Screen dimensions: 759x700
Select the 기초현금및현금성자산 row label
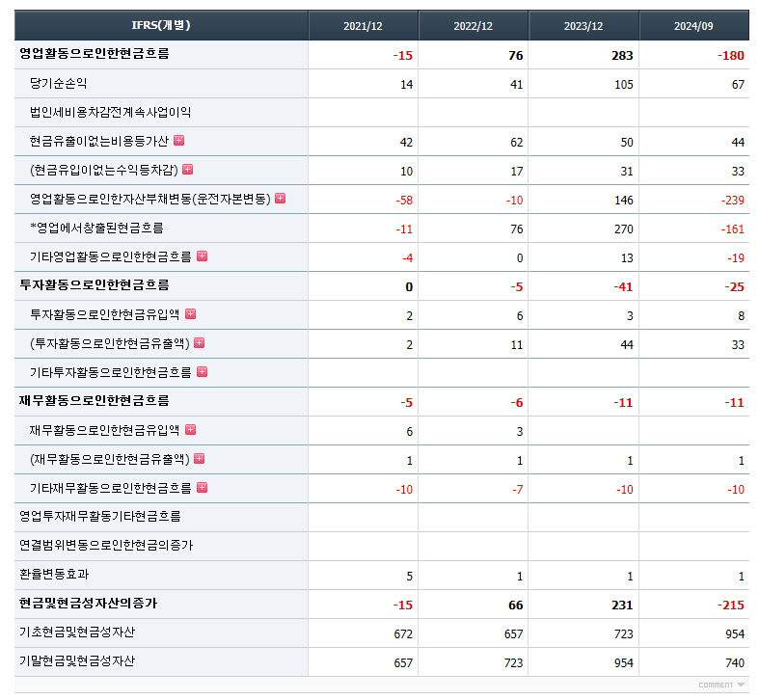[77, 633]
